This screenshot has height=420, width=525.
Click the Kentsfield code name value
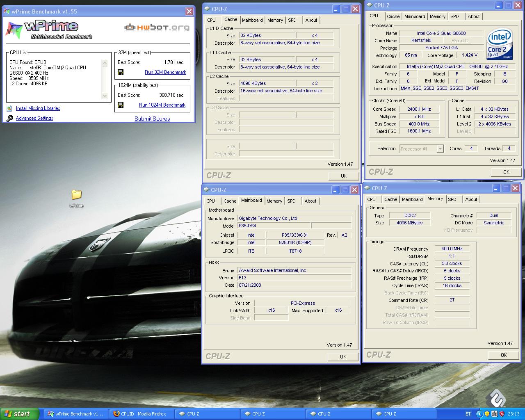[421, 41]
